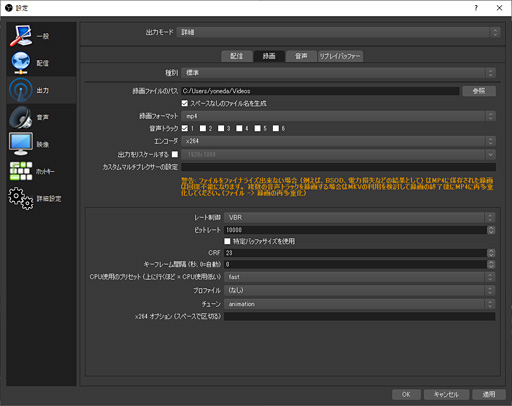
Task: Open the ホットキー (Hotkeys) keyboard icon
Action: (21, 171)
